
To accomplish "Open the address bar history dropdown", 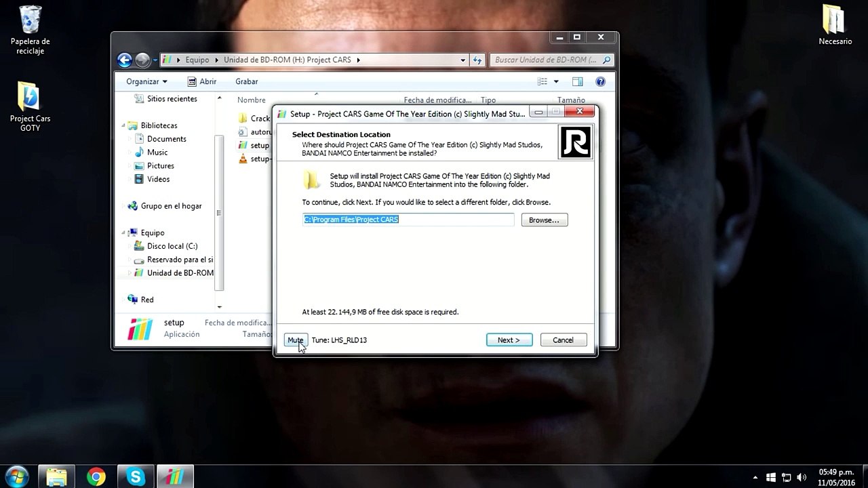I will (463, 60).
